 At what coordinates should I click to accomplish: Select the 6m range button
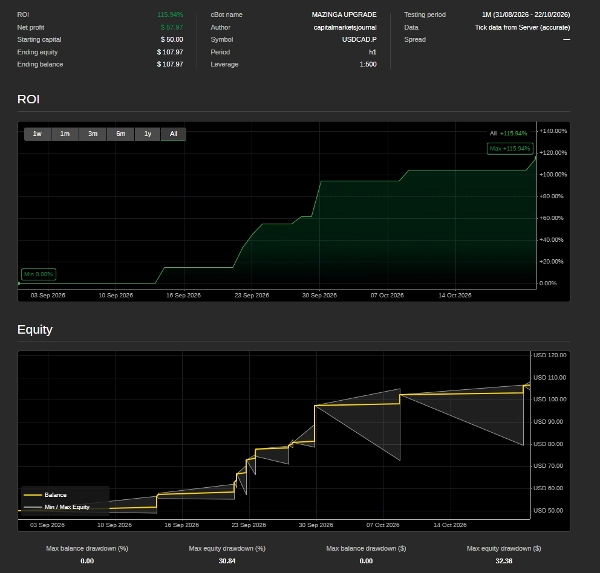click(121, 134)
